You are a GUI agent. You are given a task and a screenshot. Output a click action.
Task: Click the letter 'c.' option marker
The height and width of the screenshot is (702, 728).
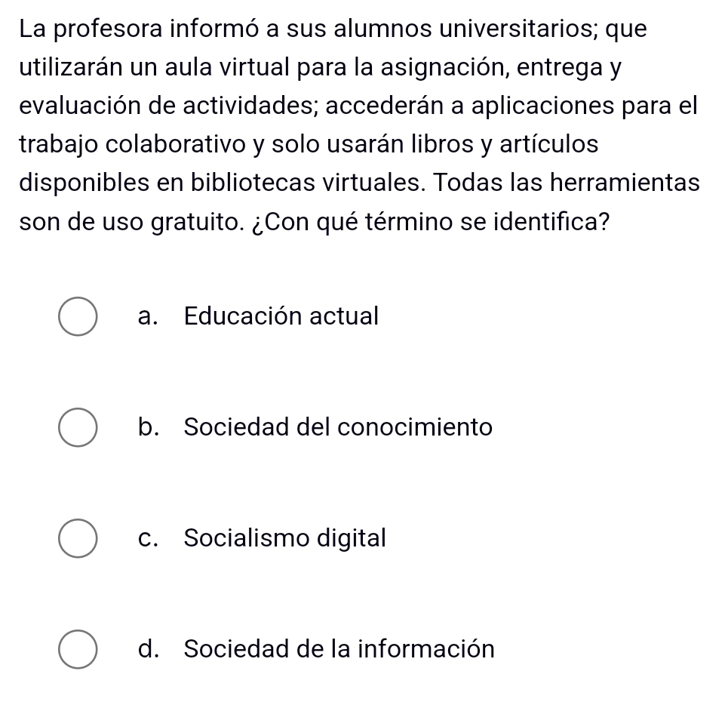click(149, 538)
